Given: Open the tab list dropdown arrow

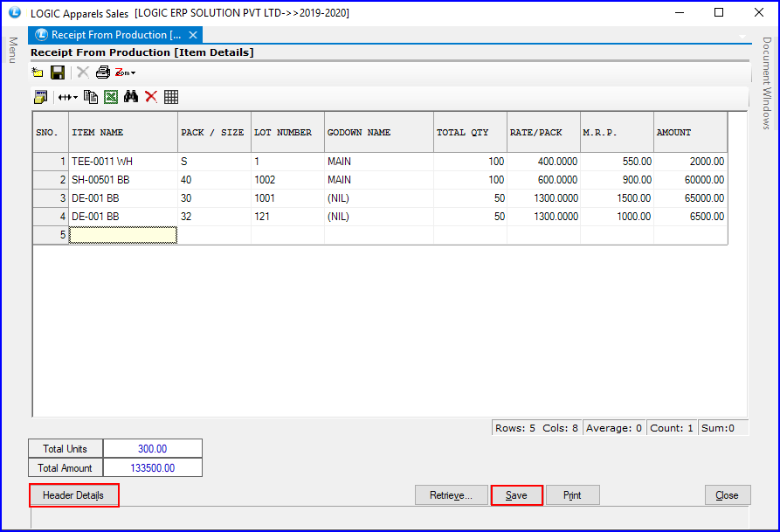Looking at the screenshot, I should [742, 37].
